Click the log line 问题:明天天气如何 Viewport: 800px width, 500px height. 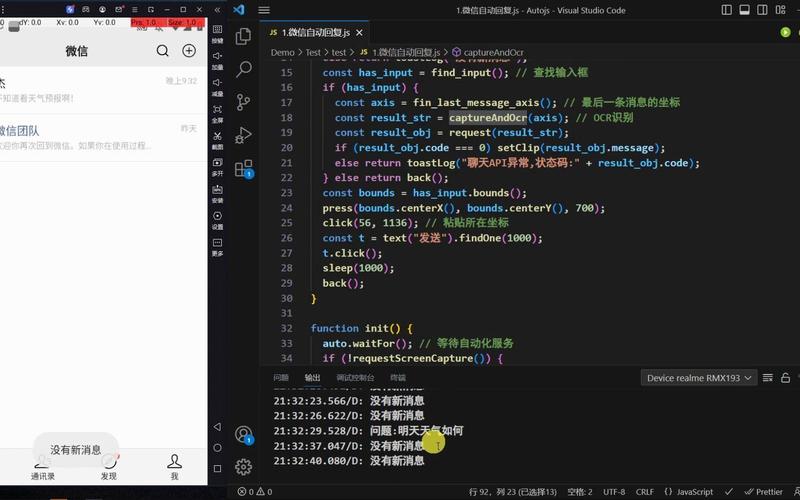pyautogui.click(x=368, y=431)
